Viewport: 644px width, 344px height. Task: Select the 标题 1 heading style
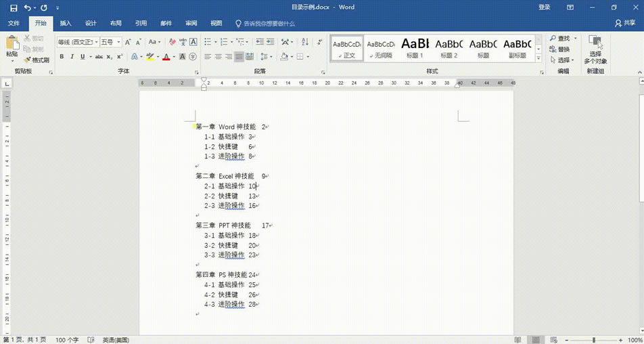click(415, 48)
